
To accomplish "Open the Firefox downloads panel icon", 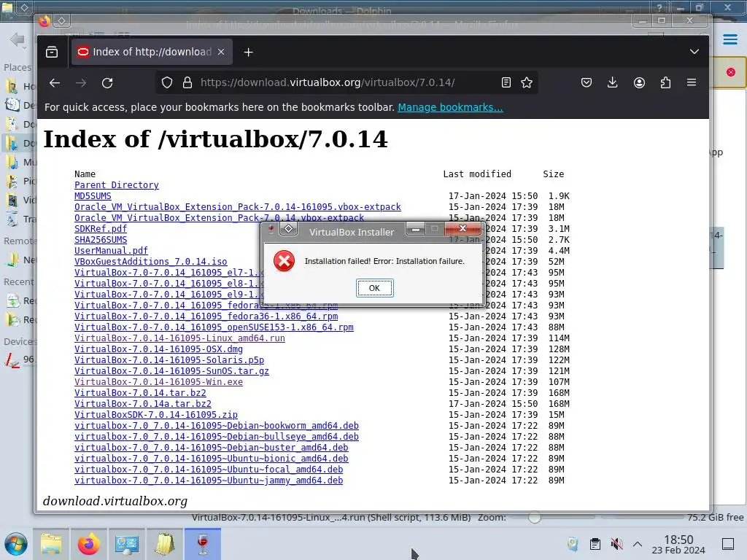I will pos(613,83).
